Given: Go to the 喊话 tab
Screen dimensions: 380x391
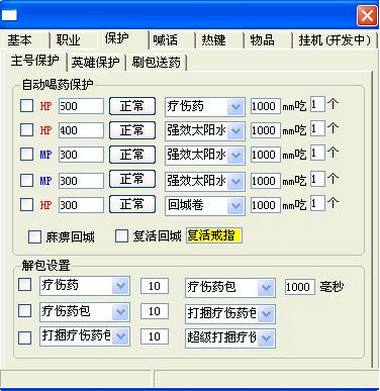Looking at the screenshot, I should pyautogui.click(x=165, y=40).
